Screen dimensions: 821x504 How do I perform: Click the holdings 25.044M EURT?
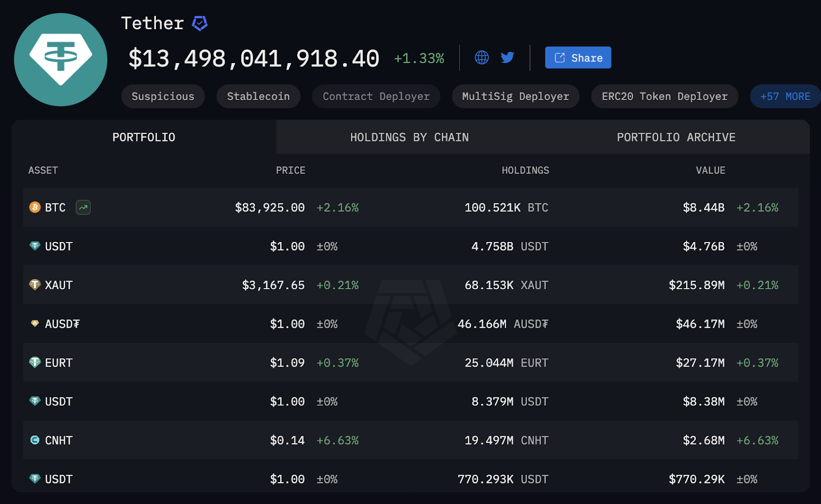pos(506,363)
